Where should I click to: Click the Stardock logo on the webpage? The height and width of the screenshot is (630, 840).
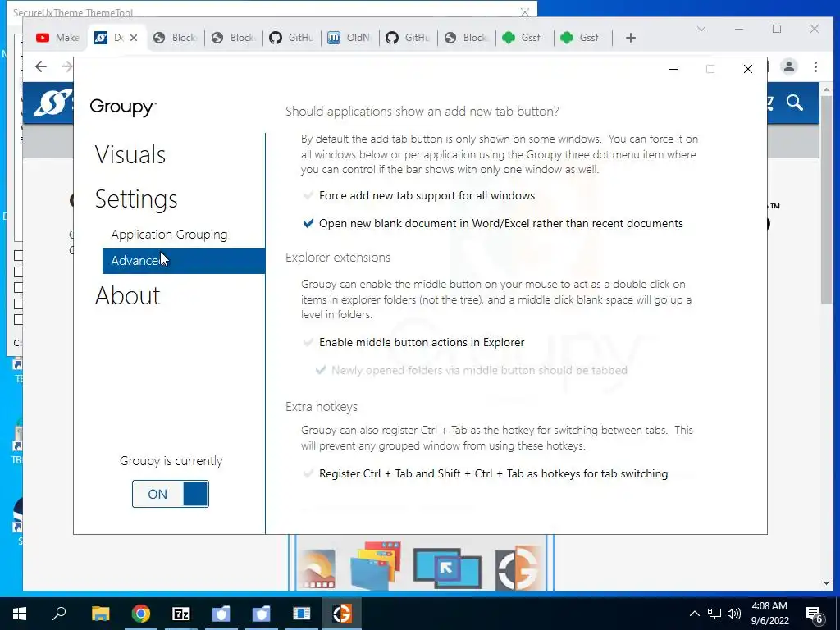[x=53, y=103]
